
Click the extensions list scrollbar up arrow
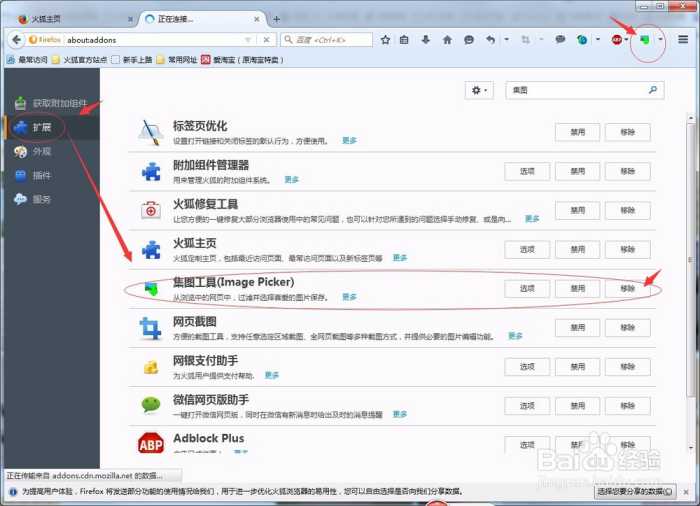[691, 118]
